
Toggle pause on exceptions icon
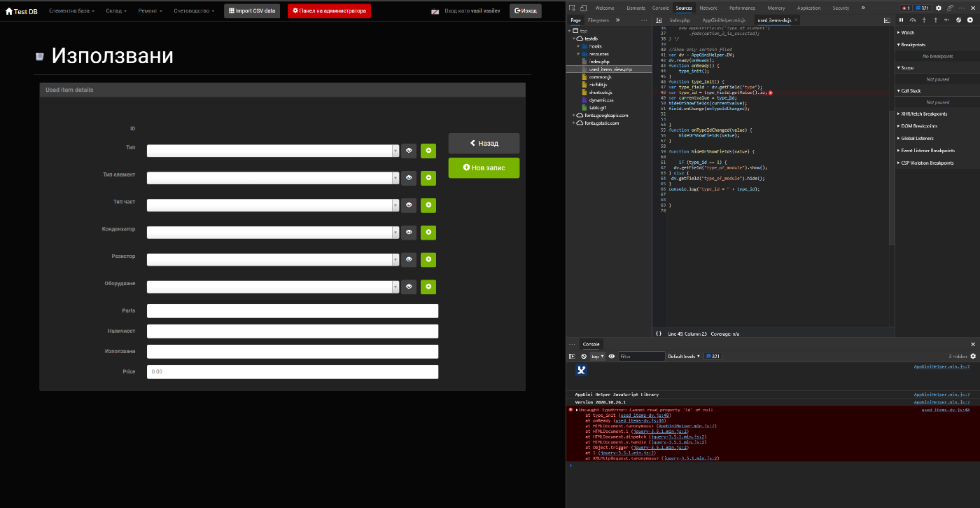click(971, 20)
